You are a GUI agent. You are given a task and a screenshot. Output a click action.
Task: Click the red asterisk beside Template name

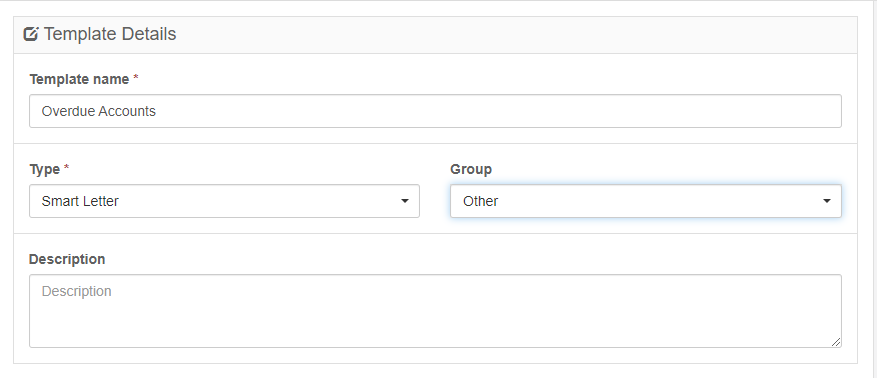[x=135, y=79]
